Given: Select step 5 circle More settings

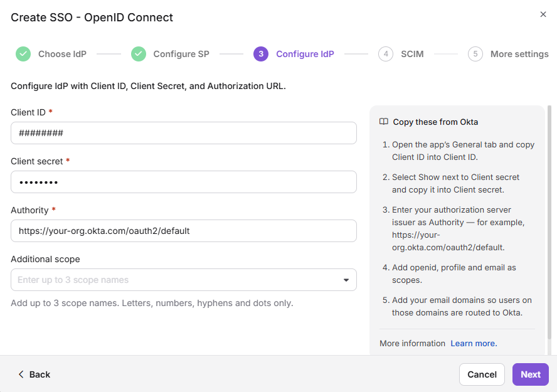Looking at the screenshot, I should point(475,54).
